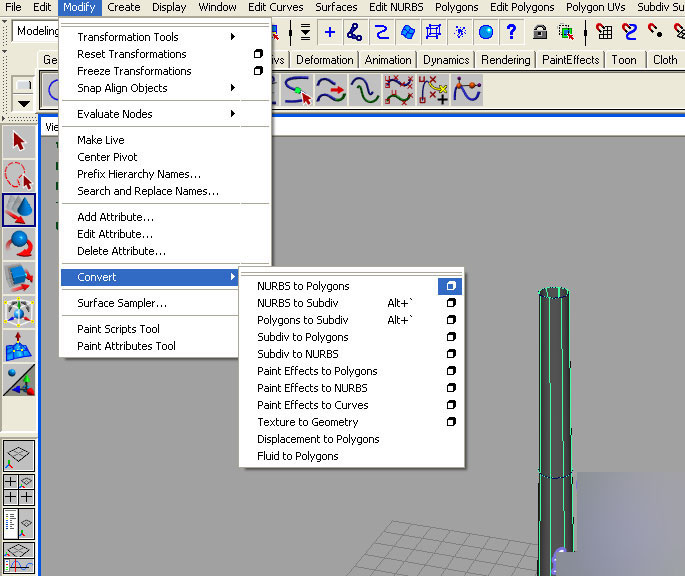Choose Fluid to Polygons entry
The width and height of the screenshot is (685, 576).
point(298,456)
